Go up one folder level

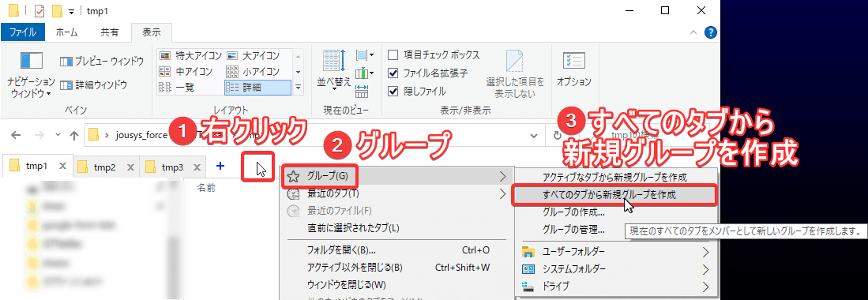tap(74, 135)
